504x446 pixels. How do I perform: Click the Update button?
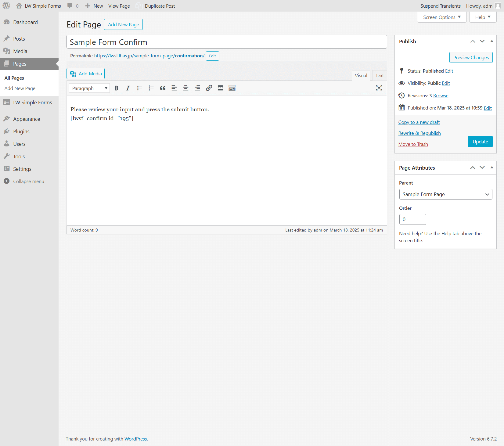[480, 141]
